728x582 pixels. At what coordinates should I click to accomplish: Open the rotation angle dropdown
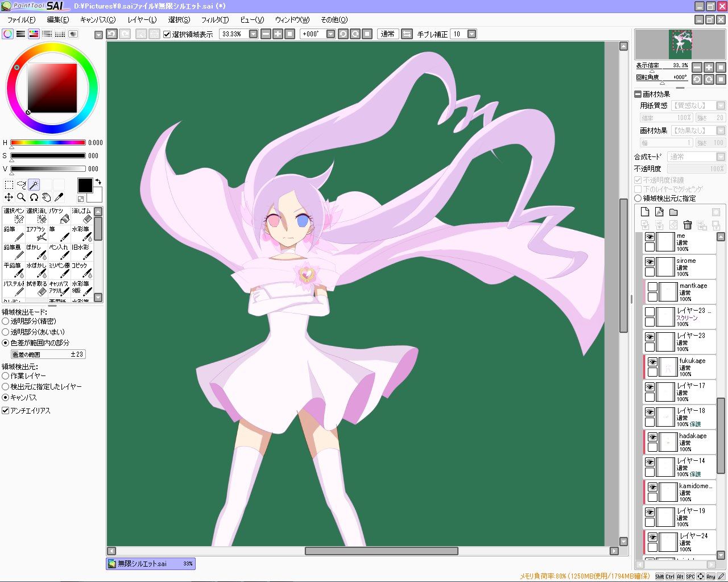click(x=330, y=34)
